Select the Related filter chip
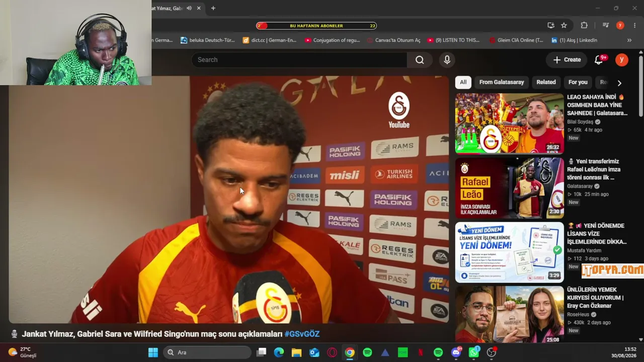The image size is (644, 362). (546, 82)
